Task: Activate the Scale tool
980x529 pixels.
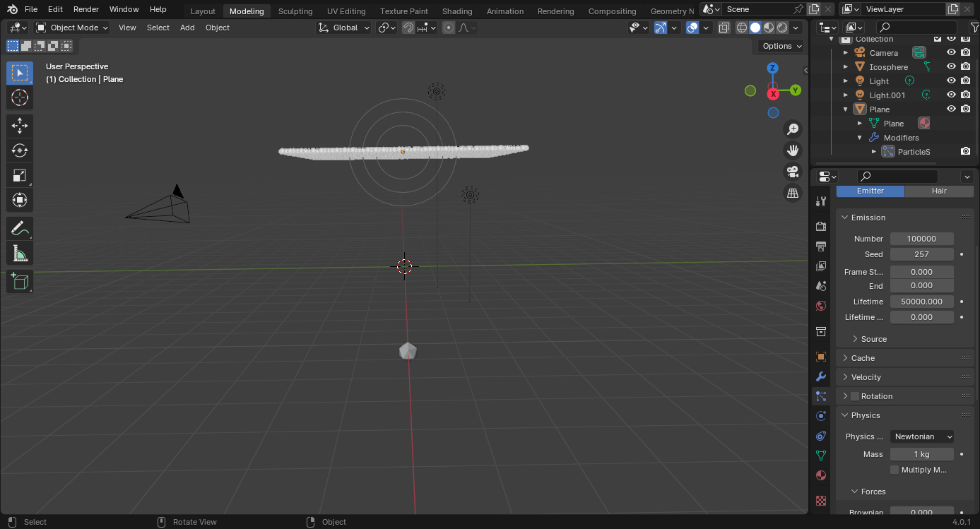Action: [20, 175]
